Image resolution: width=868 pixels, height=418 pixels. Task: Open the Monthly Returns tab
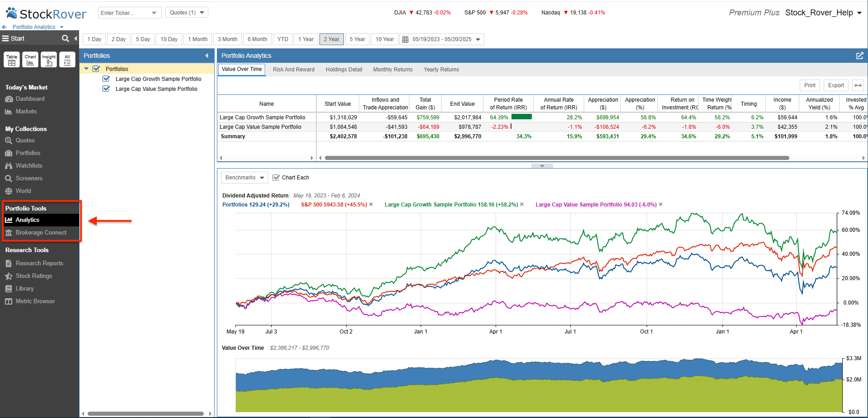click(393, 69)
